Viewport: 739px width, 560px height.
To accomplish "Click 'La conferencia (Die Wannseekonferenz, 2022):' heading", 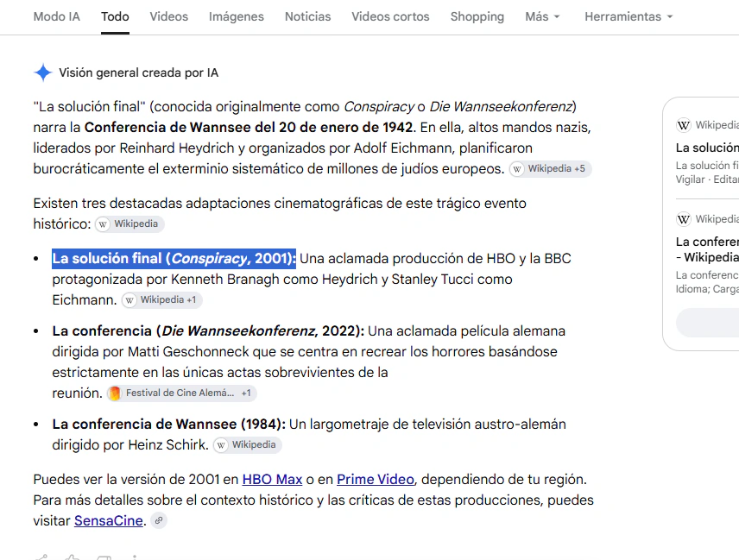I will [208, 331].
